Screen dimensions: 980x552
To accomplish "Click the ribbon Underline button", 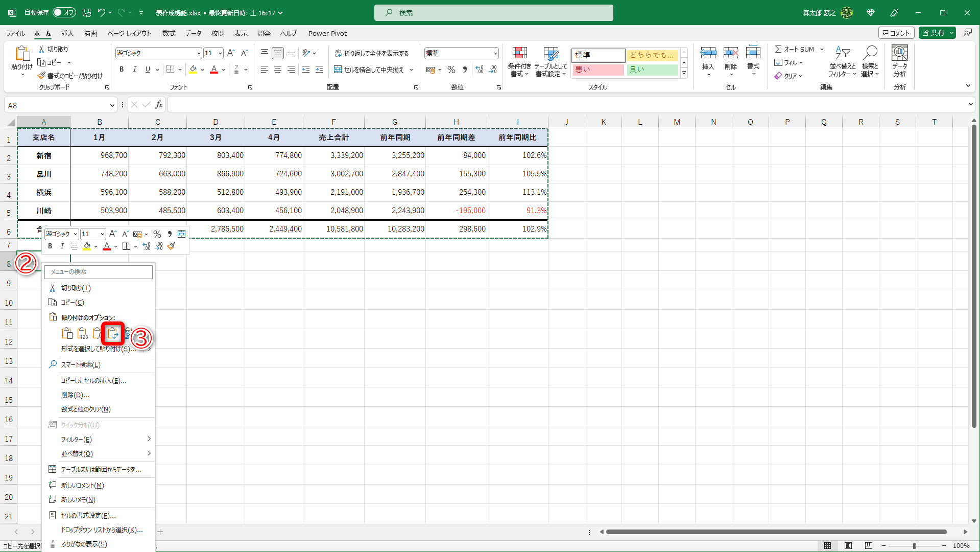I will [148, 70].
